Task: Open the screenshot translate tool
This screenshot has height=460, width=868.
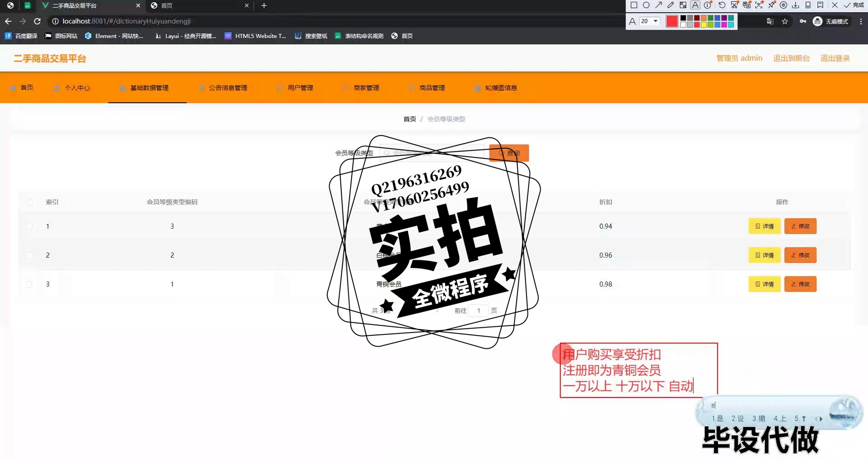Action: [747, 5]
